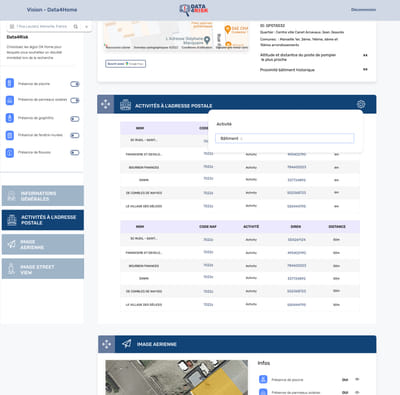The height and width of the screenshot is (395, 400).
Task: Toggle the Présence de piscine switch
Action: (x=75, y=84)
